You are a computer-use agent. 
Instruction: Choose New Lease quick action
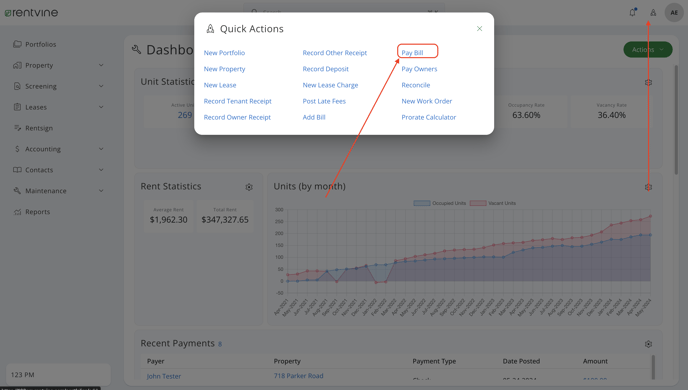point(220,85)
